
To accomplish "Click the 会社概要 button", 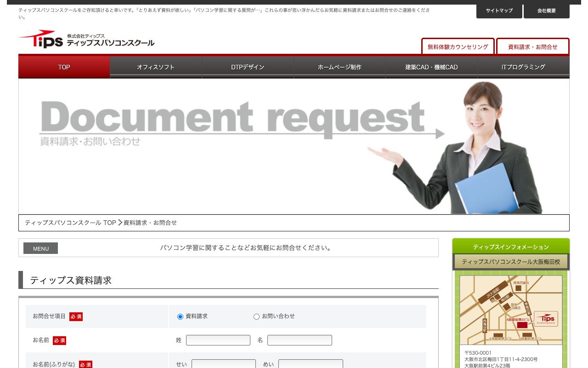I will click(546, 11).
